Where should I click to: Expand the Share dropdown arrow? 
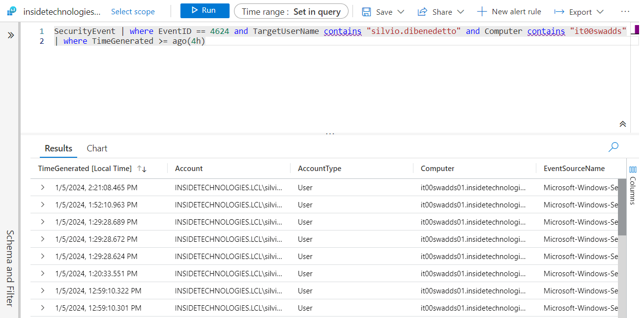460,12
